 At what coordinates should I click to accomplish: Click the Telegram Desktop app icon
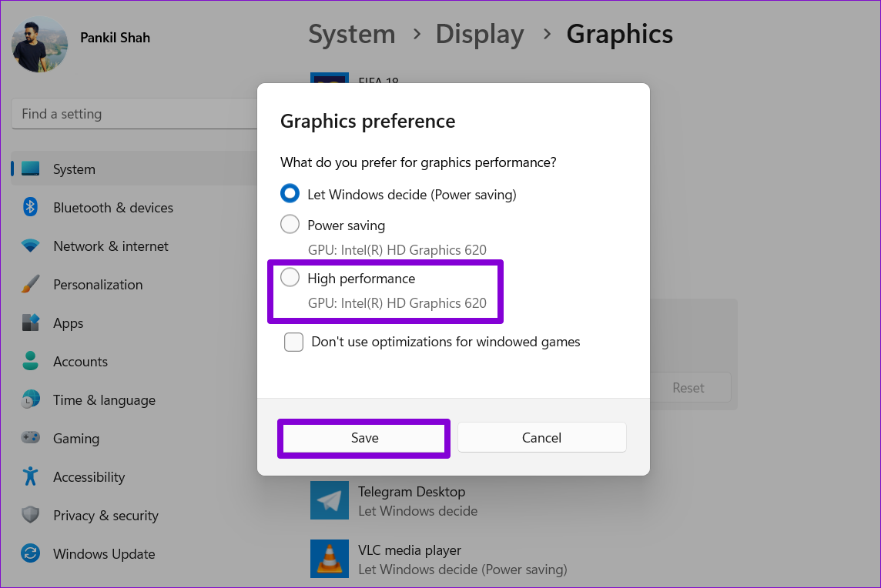coord(330,500)
